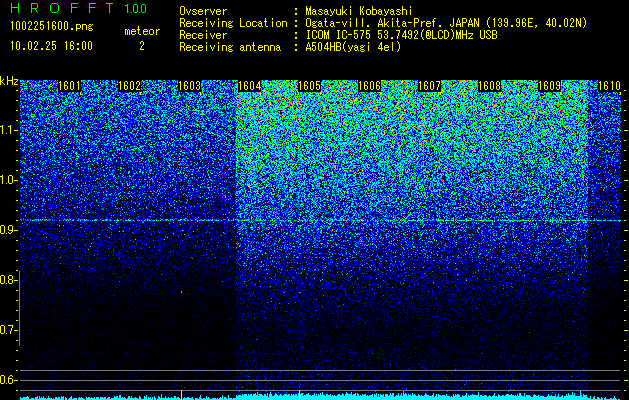The width and height of the screenshot is (629, 400).
Task: Click the 0.6 frequency axis label
Action: (x=8, y=380)
